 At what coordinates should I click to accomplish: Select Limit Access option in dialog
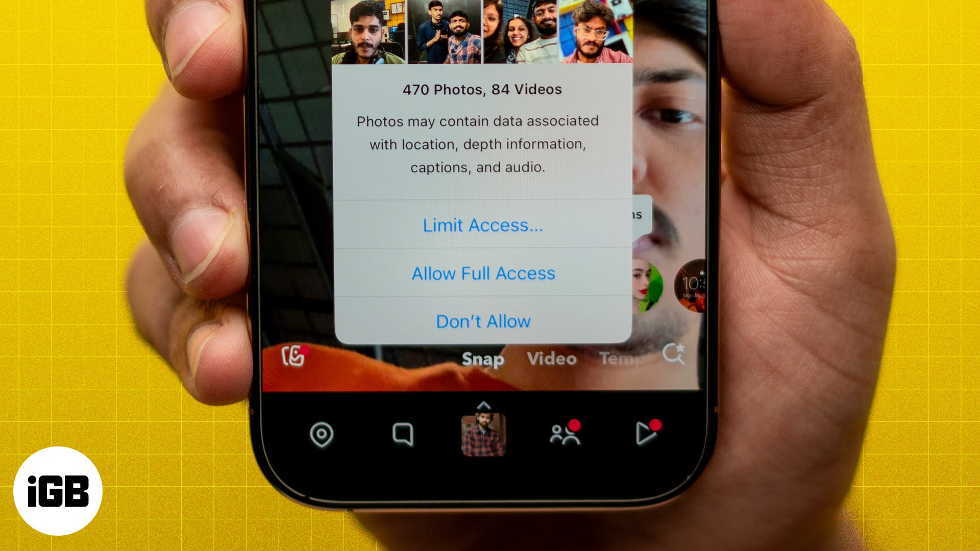pos(482,224)
